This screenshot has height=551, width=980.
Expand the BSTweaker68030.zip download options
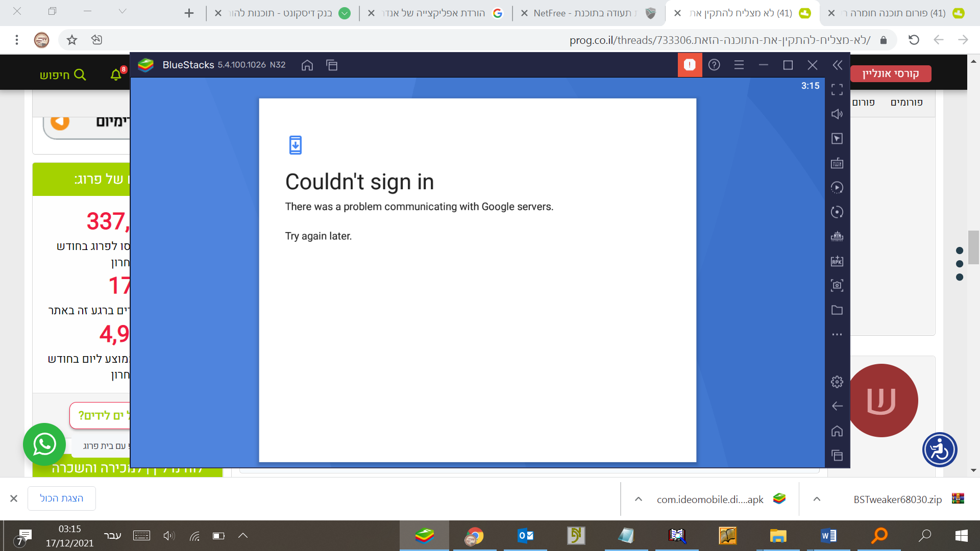coord(817,499)
